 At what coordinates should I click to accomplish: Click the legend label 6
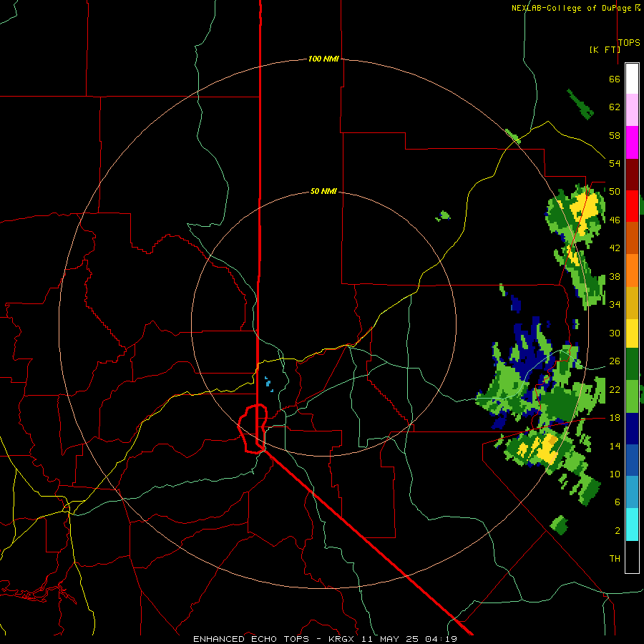pos(617,502)
